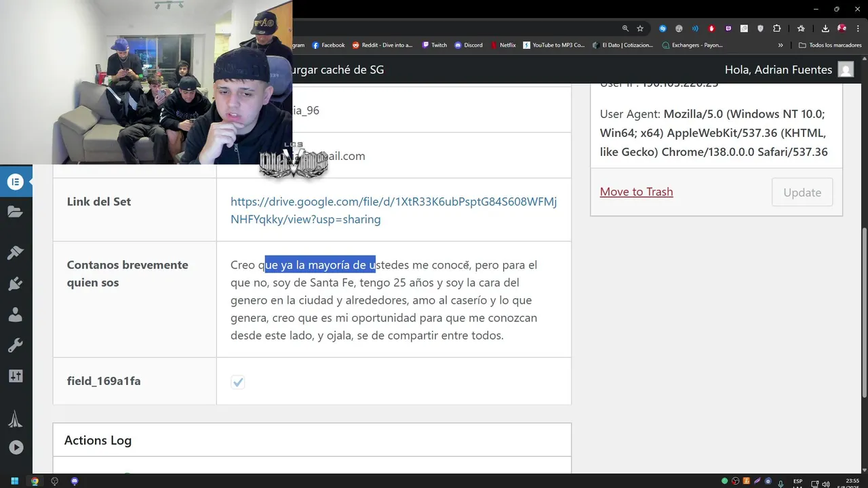
Task: Click the User Agent text block
Action: tap(714, 133)
